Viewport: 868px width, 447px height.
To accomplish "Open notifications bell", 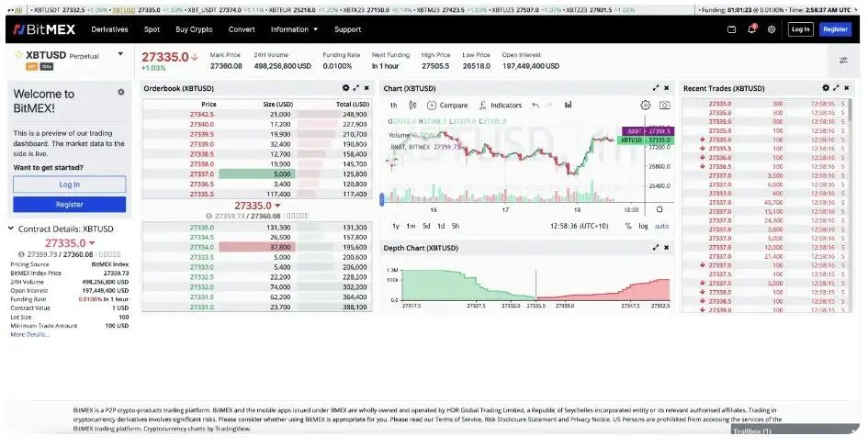I will (x=751, y=28).
